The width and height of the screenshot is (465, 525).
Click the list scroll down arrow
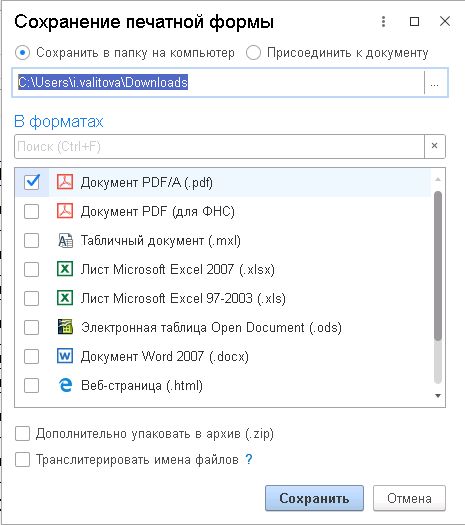[438, 396]
